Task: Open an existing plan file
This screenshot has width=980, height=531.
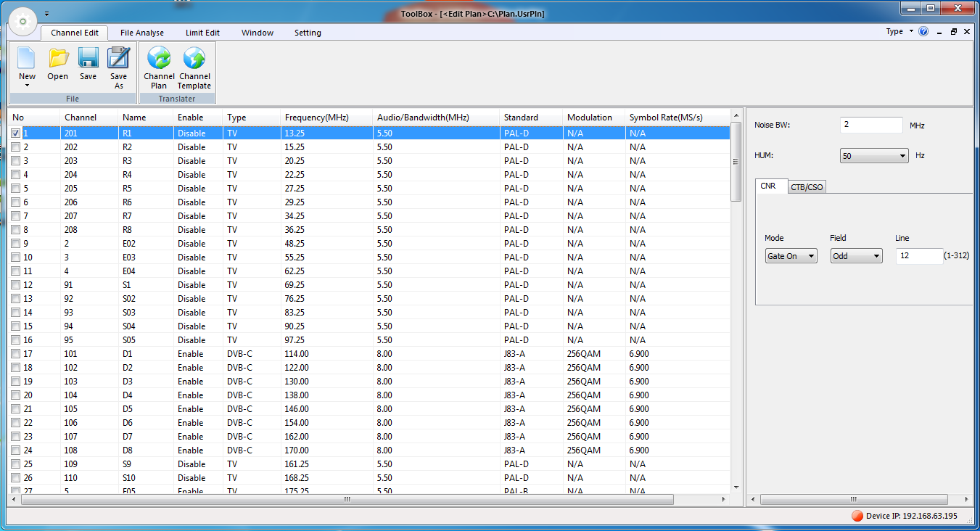Action: pyautogui.click(x=58, y=65)
